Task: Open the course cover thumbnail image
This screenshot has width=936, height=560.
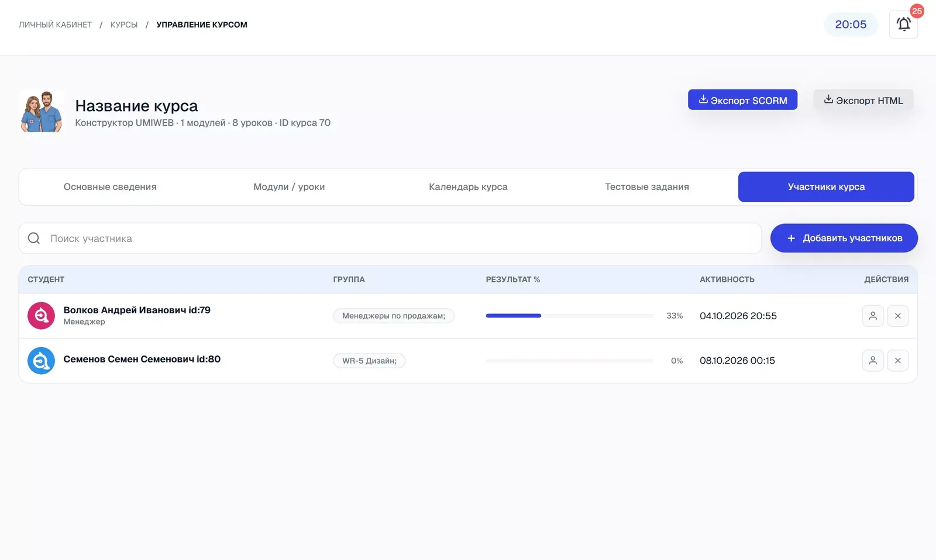Action: coord(42,111)
